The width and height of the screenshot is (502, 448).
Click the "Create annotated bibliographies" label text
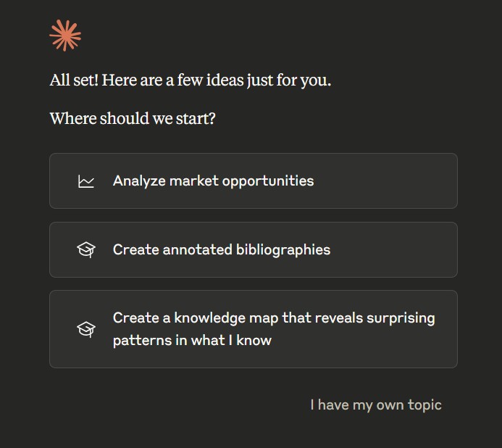pos(221,250)
